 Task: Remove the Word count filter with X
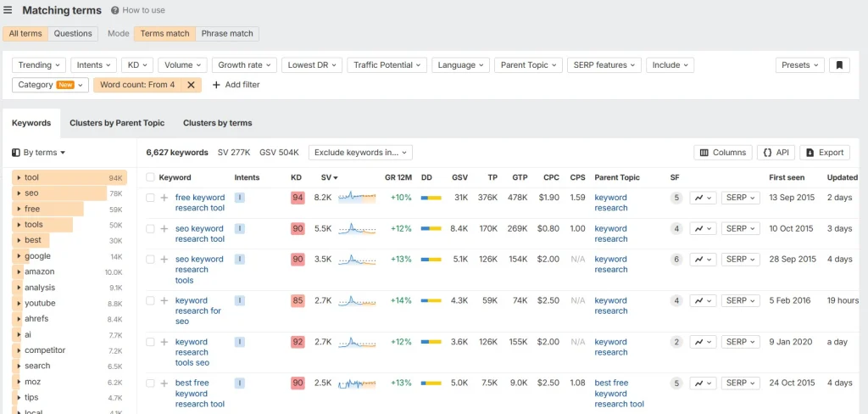pyautogui.click(x=191, y=85)
